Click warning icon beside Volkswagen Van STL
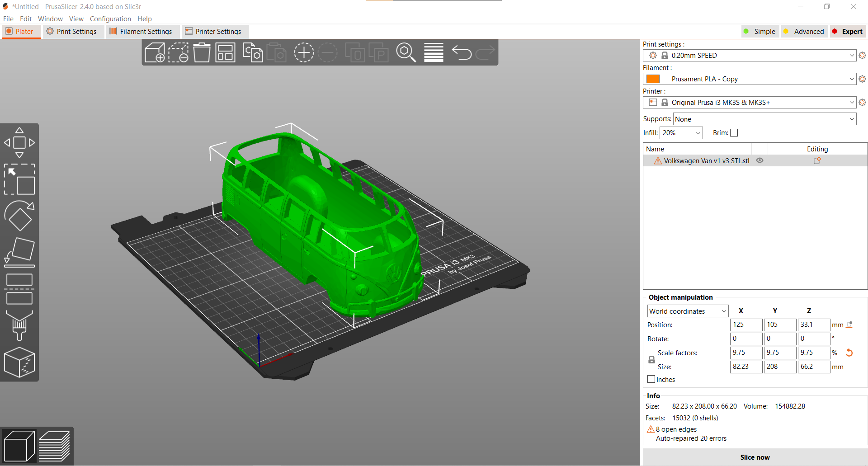The width and height of the screenshot is (868, 466). [658, 161]
